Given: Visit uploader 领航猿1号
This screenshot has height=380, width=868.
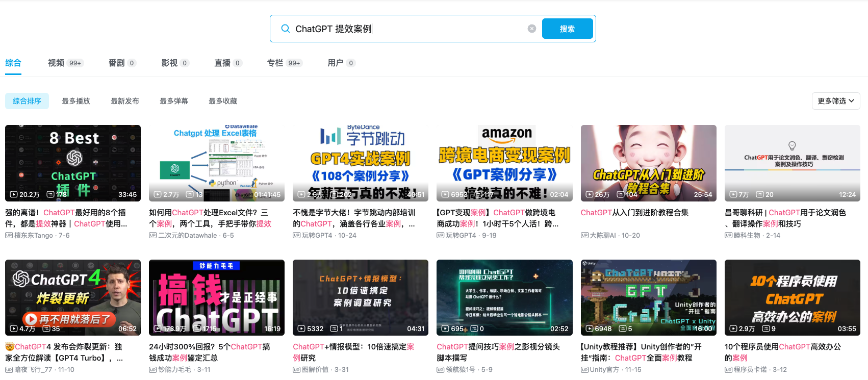Looking at the screenshot, I should (461, 370).
